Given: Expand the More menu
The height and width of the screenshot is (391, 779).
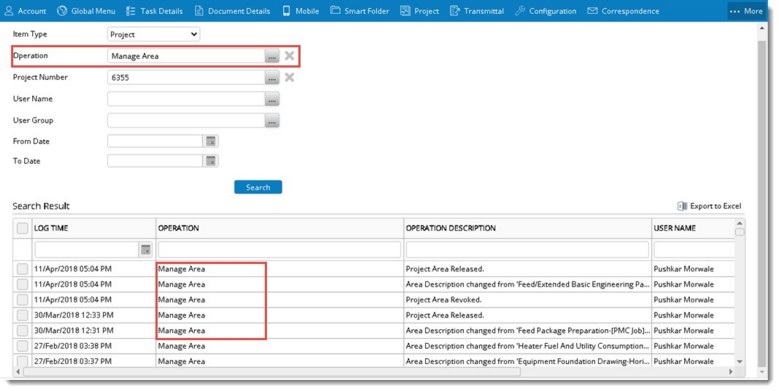Looking at the screenshot, I should (746, 11).
